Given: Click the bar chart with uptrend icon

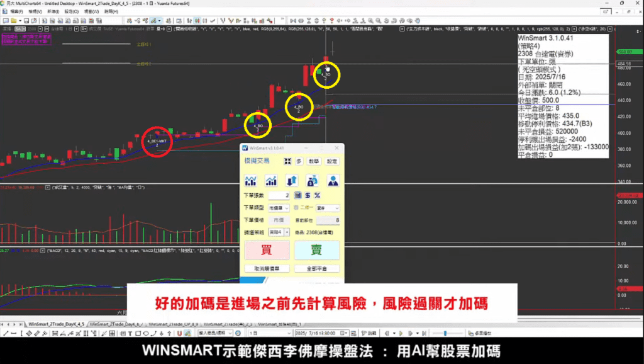Looking at the screenshot, I should click(x=271, y=181).
